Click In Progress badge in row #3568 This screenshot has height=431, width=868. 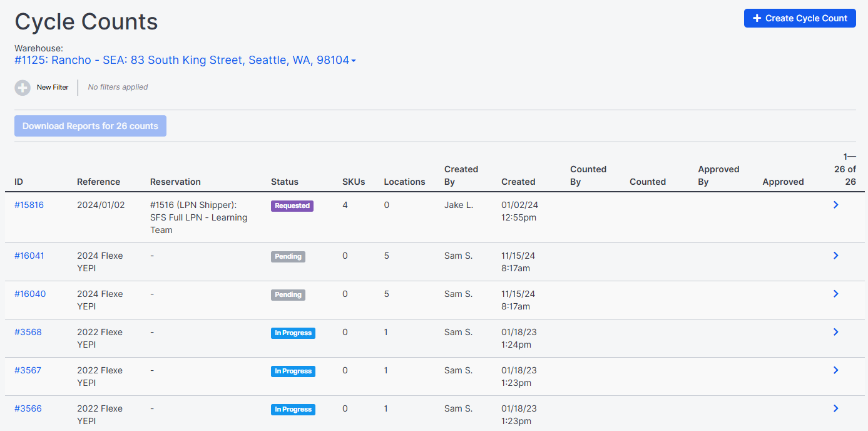click(293, 333)
